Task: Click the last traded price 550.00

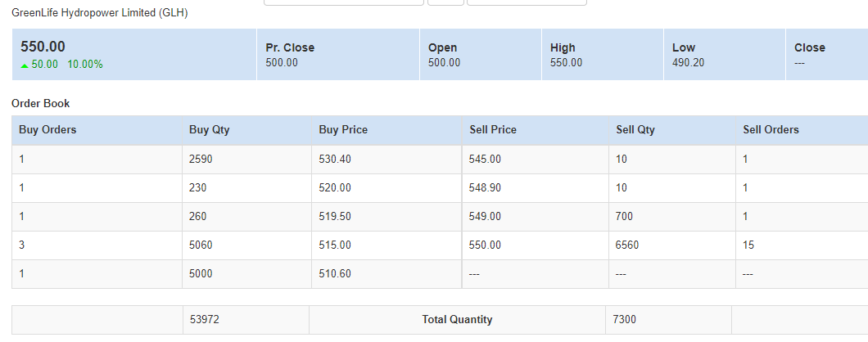Action: [x=43, y=47]
